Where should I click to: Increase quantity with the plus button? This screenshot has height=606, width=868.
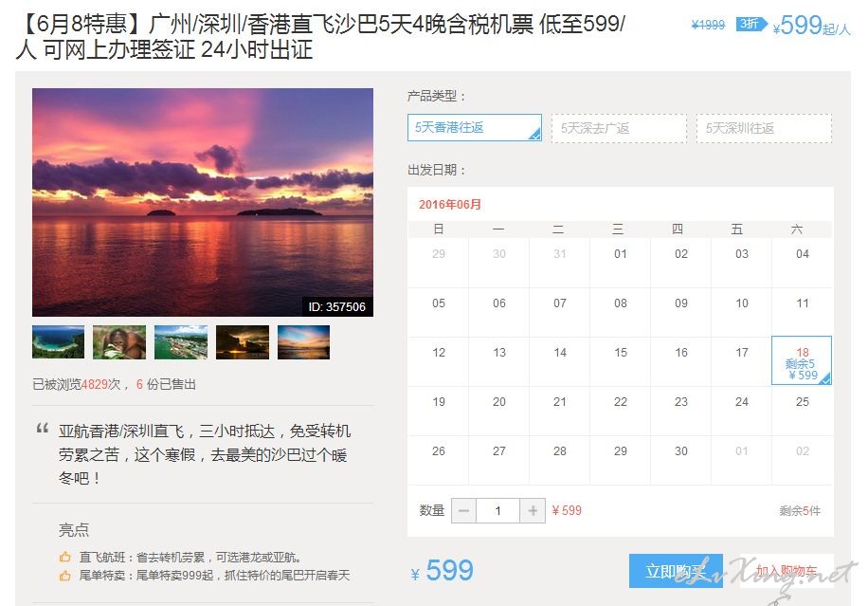click(x=533, y=511)
